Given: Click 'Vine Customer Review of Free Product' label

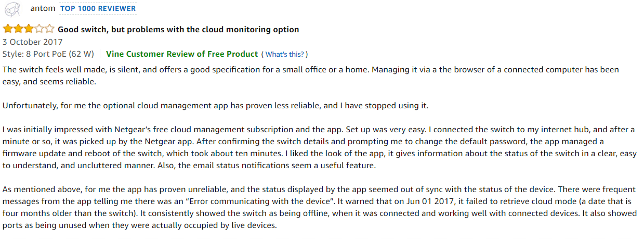Looking at the screenshot, I should point(182,54).
